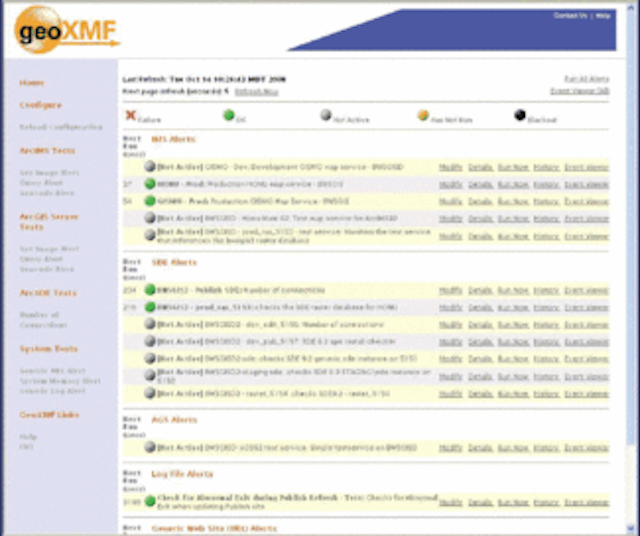This screenshot has height=536, width=640.
Task: Click green status ball of SDE raster database for HOMI alert
Action: pos(150,307)
